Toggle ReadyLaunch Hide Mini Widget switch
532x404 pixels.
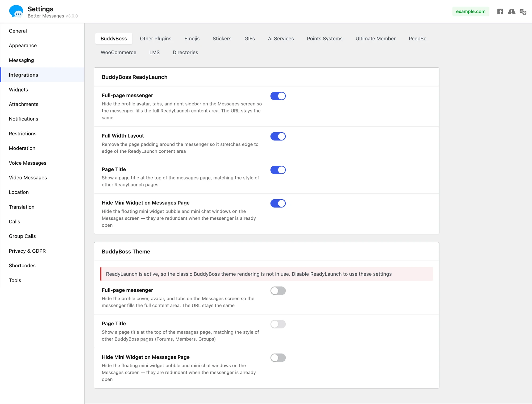coord(278,203)
